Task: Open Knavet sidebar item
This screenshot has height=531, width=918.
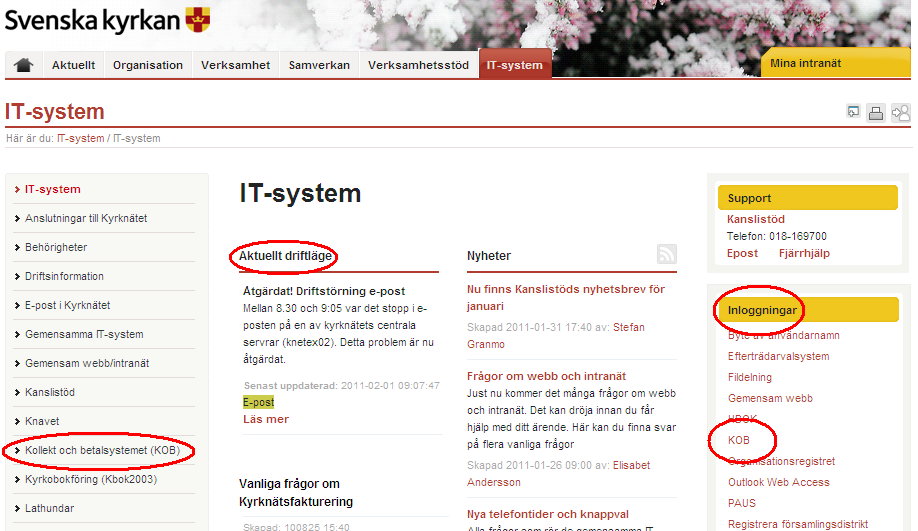Action: click(x=42, y=421)
